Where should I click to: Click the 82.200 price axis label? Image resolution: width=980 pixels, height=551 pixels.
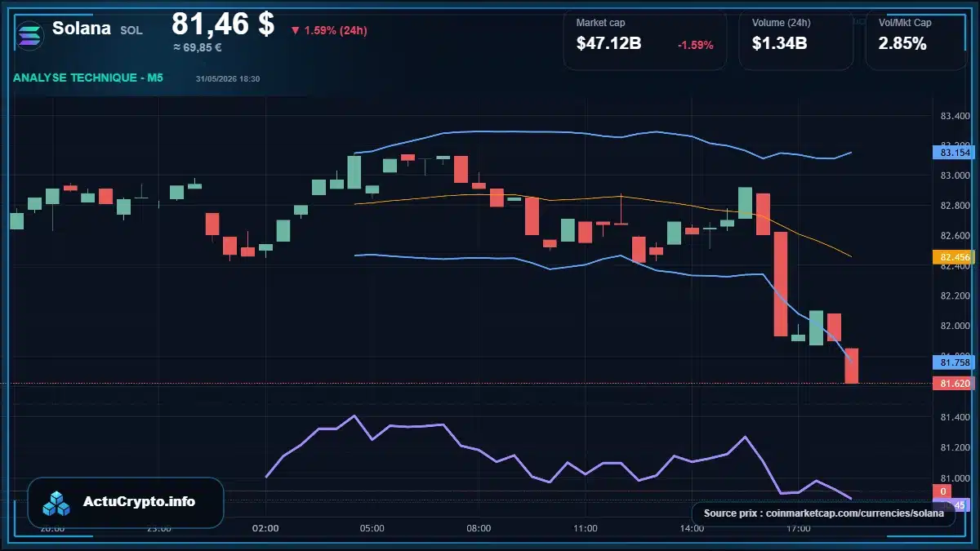pyautogui.click(x=955, y=296)
